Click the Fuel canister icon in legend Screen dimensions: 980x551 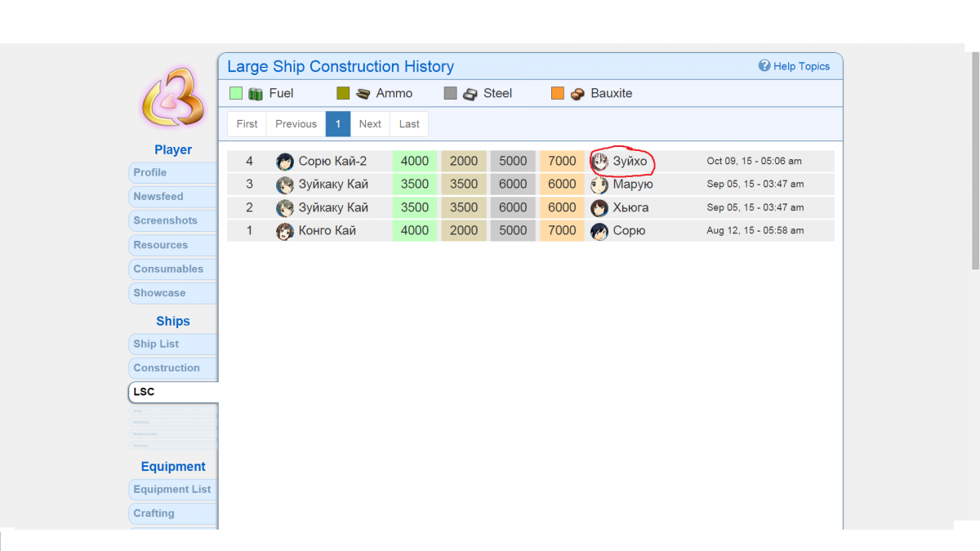tap(256, 94)
